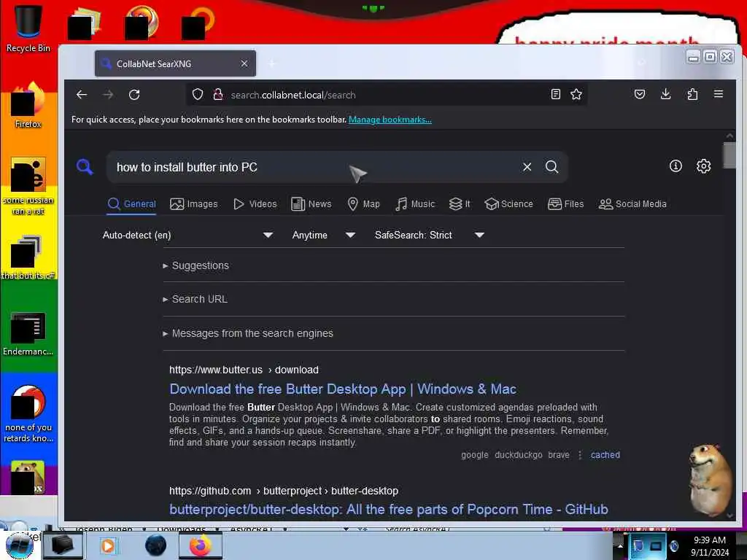Click the google engine label under the result

474,455
